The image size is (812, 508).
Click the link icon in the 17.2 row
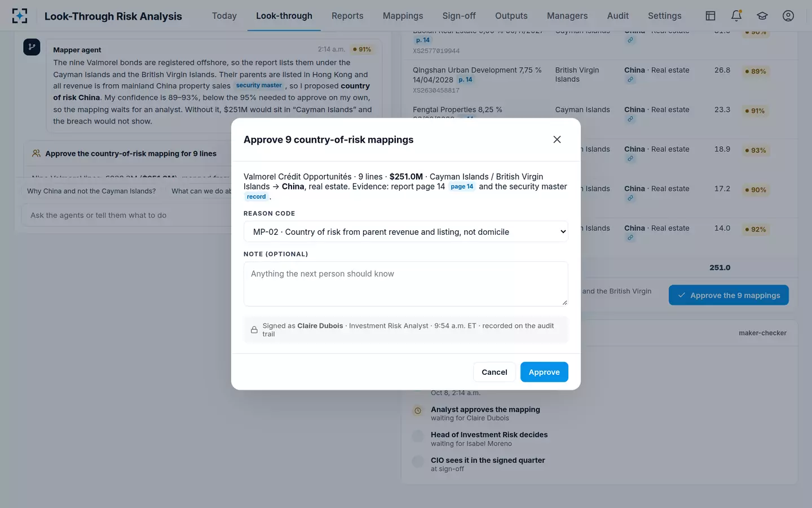[630, 198]
